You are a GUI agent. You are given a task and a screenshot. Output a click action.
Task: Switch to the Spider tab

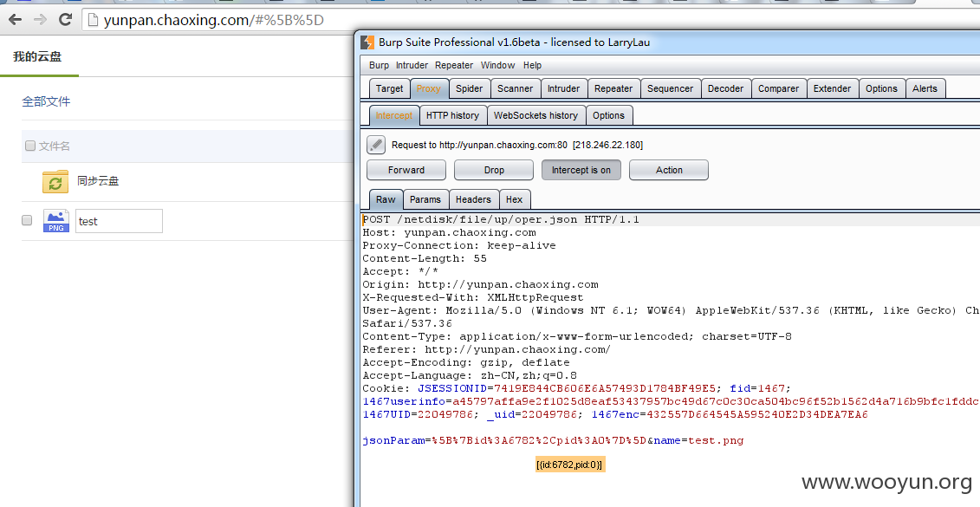click(x=470, y=88)
